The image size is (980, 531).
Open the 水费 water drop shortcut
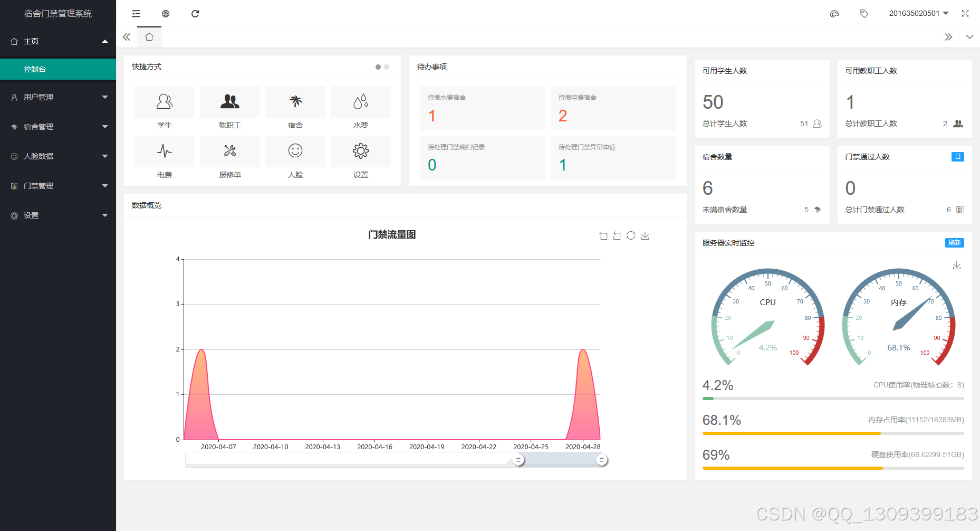pyautogui.click(x=361, y=101)
